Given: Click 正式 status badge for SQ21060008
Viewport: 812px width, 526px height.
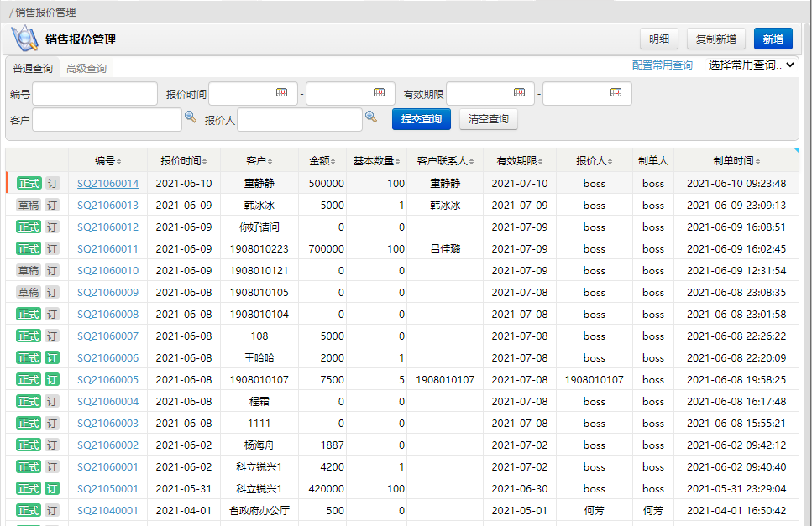Looking at the screenshot, I should [x=29, y=314].
